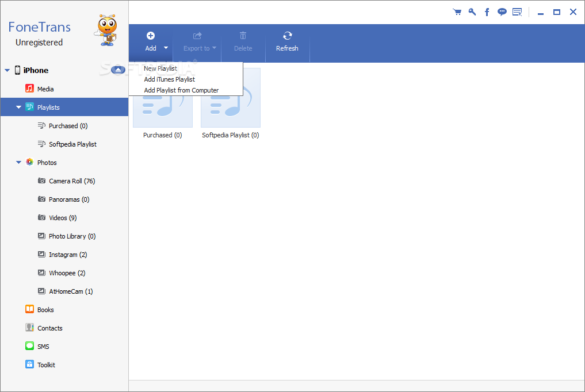The height and width of the screenshot is (392, 585).
Task: Collapse the Photos tree node
Action: (18, 162)
